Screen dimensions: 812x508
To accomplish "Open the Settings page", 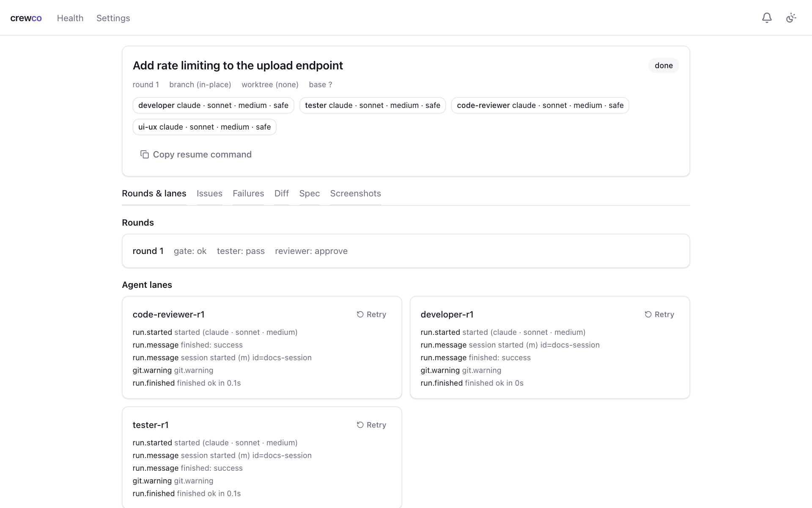I will [113, 18].
